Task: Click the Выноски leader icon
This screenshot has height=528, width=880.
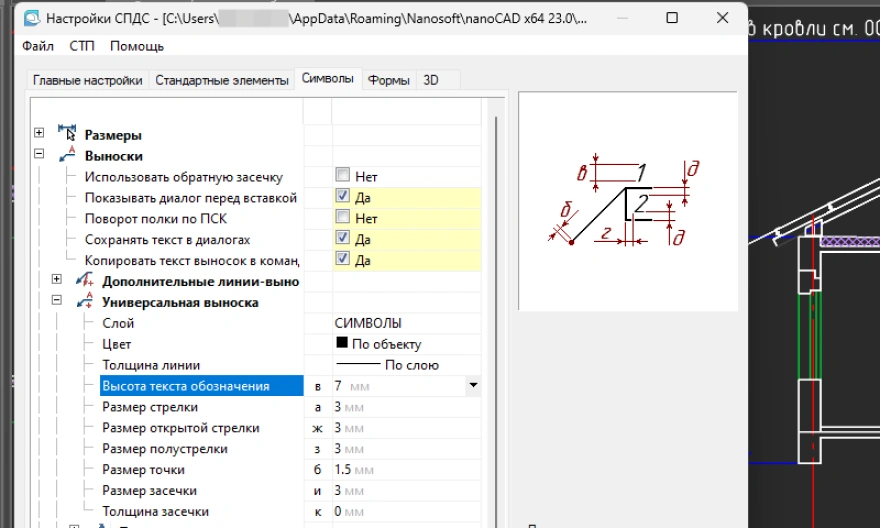Action: tap(68, 155)
